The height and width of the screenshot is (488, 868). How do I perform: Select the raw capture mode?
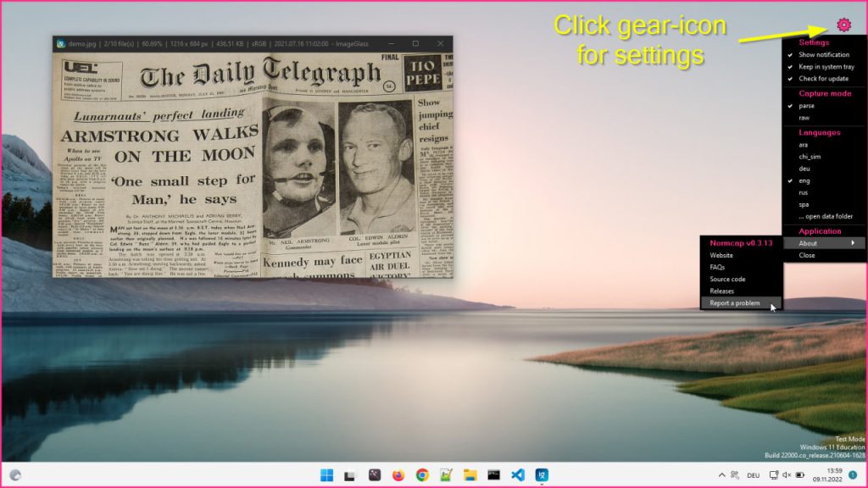[x=824, y=118]
